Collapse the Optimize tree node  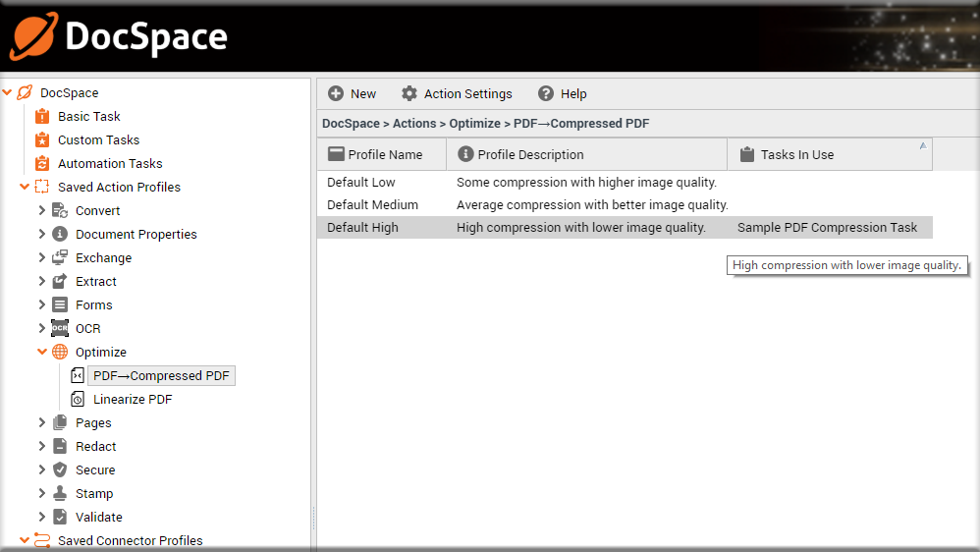[x=42, y=352]
